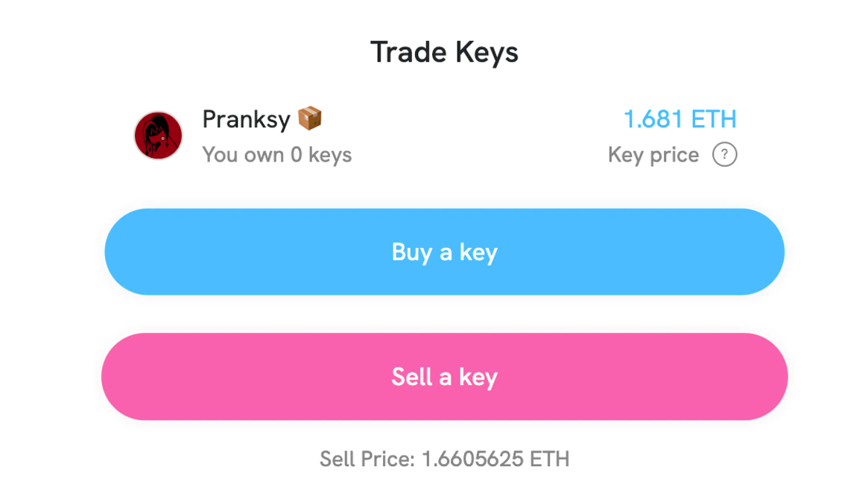Show key price info via help icon
868x490 pixels.
[724, 155]
